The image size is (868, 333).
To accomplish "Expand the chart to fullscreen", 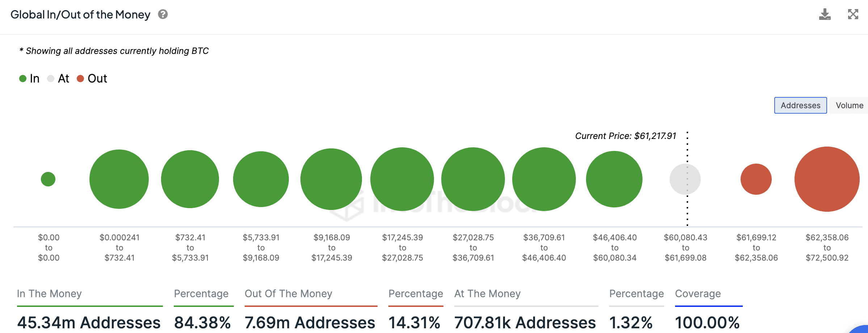I will [853, 14].
